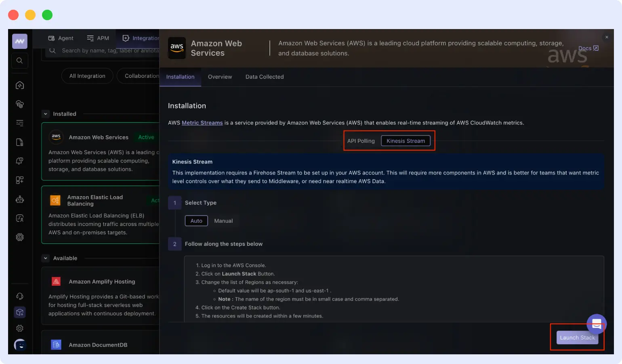622x364 pixels.
Task: Filter by All Integration
Action: pyautogui.click(x=87, y=76)
